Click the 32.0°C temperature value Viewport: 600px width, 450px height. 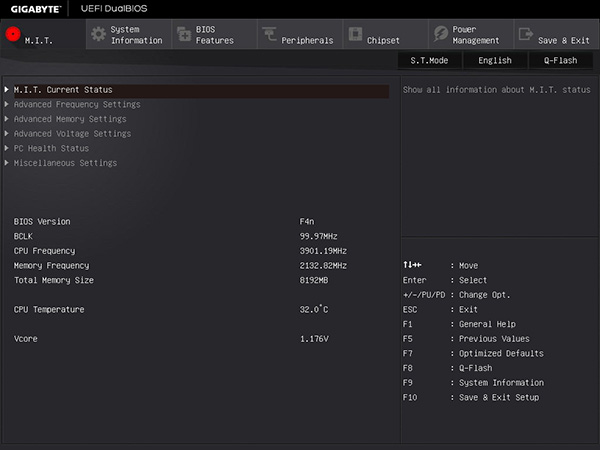(314, 309)
